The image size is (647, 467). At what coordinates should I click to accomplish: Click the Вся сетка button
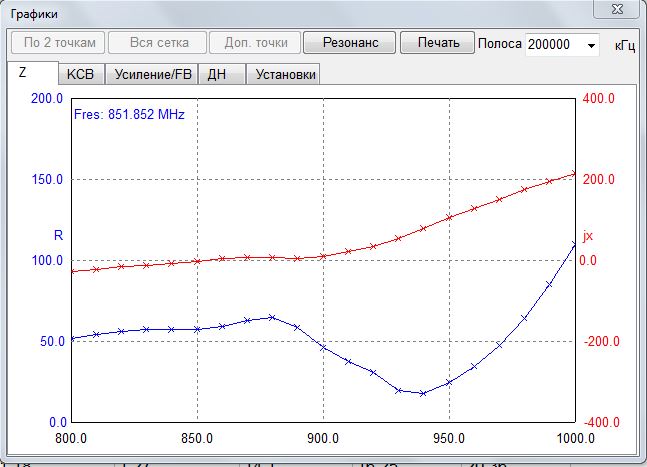(158, 42)
